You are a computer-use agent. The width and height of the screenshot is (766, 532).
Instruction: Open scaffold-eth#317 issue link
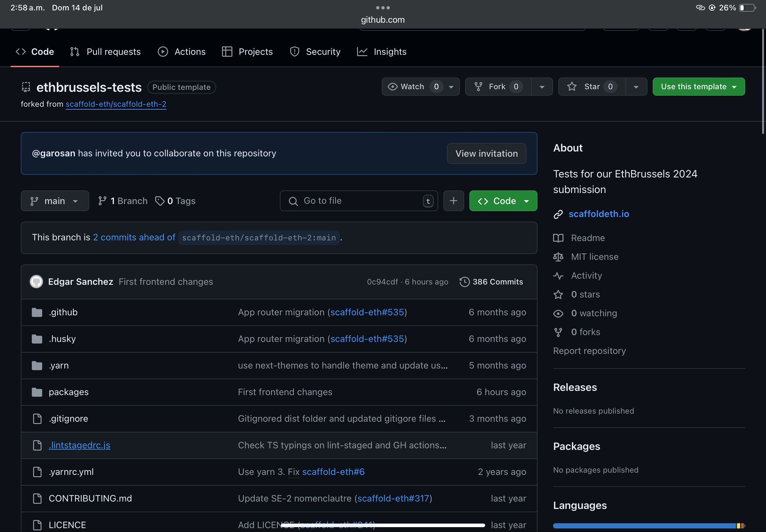click(x=393, y=498)
